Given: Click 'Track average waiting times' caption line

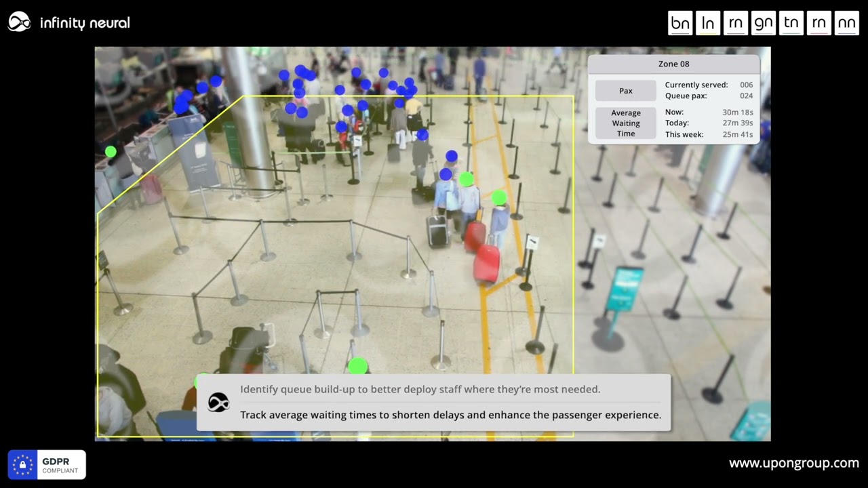Looking at the screenshot, I should point(450,415).
